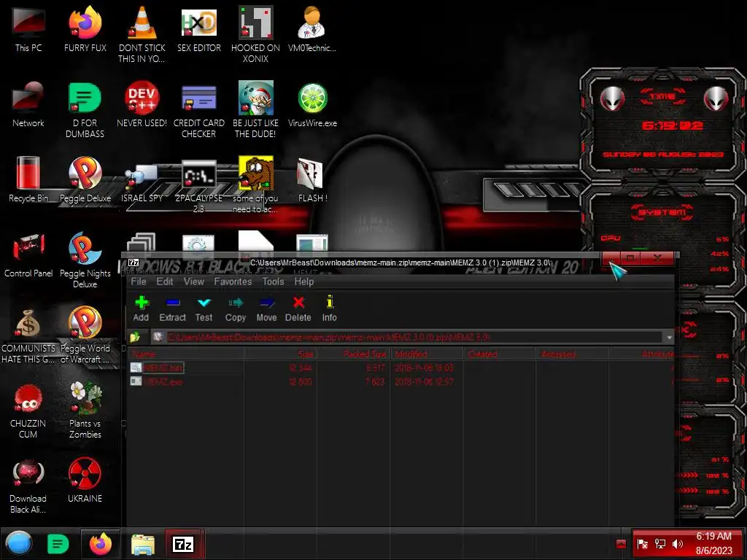This screenshot has height=560, width=747.
Task: Open the Favorites menu in 7-Zip
Action: 233,281
